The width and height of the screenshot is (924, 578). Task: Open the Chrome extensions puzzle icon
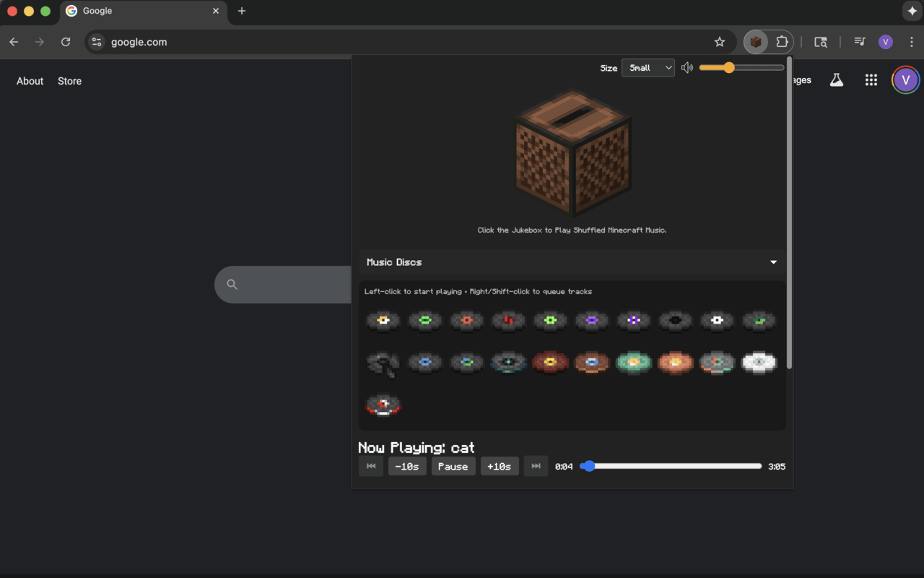click(782, 41)
